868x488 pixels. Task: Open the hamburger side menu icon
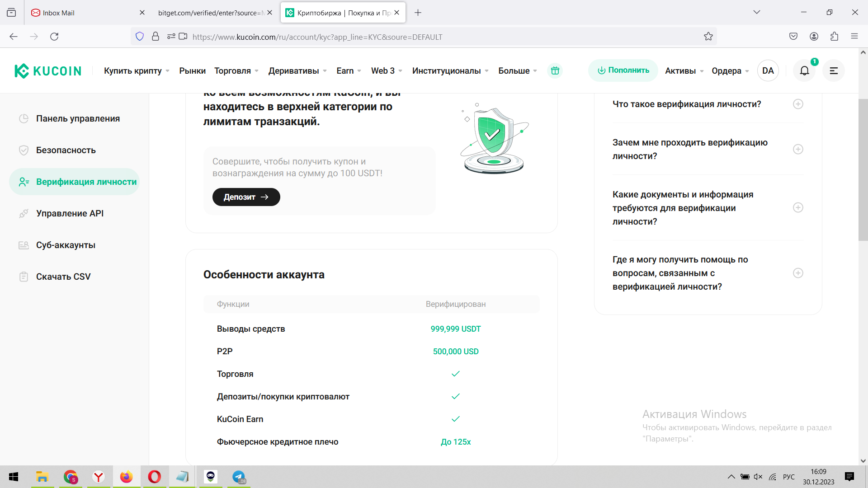coord(833,70)
